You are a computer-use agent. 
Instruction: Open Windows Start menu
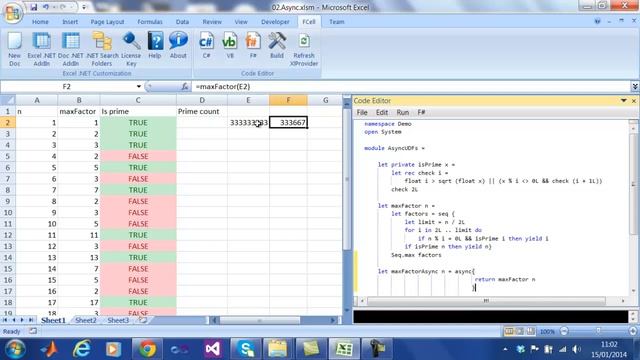(x=15, y=349)
